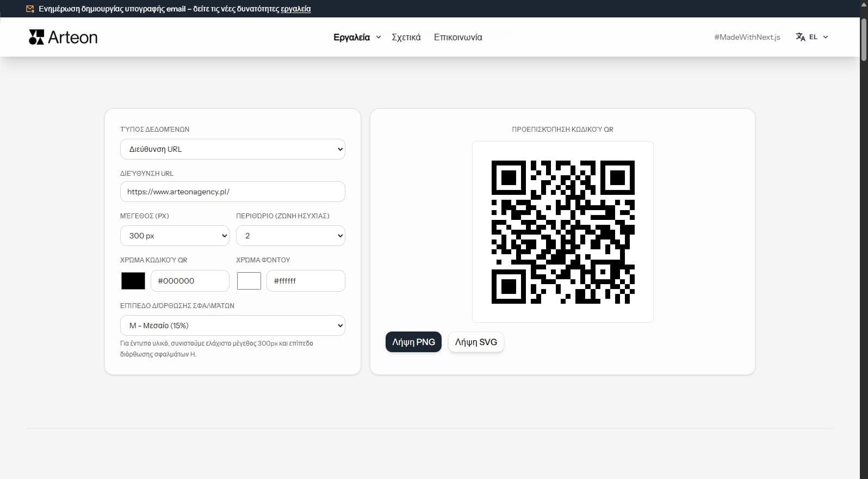The height and width of the screenshot is (479, 868).
Task: Click the ΧΡΏΜΑ ΦΌΝΤΟΥ label
Action: pyautogui.click(x=263, y=260)
